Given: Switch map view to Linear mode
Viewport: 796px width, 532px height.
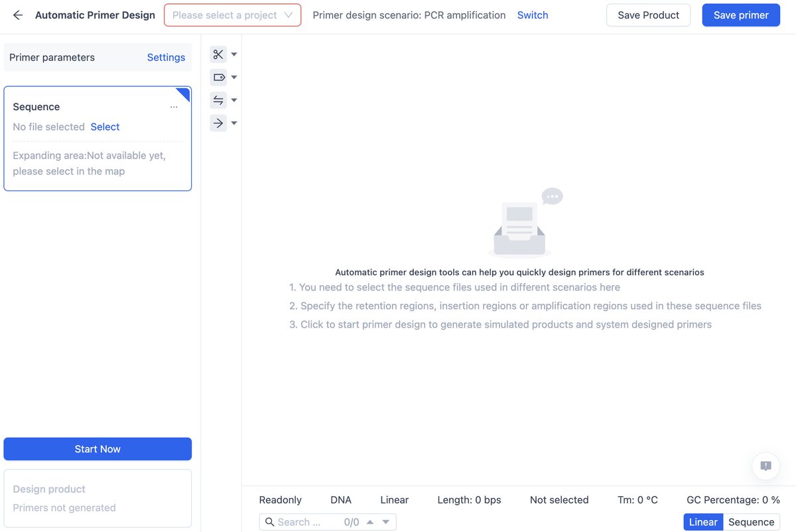Looking at the screenshot, I should coord(702,522).
